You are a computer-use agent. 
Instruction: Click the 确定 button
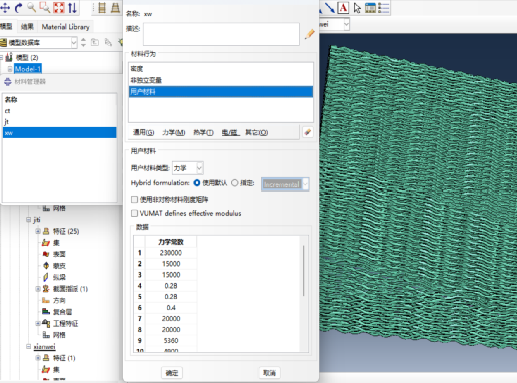(172, 373)
